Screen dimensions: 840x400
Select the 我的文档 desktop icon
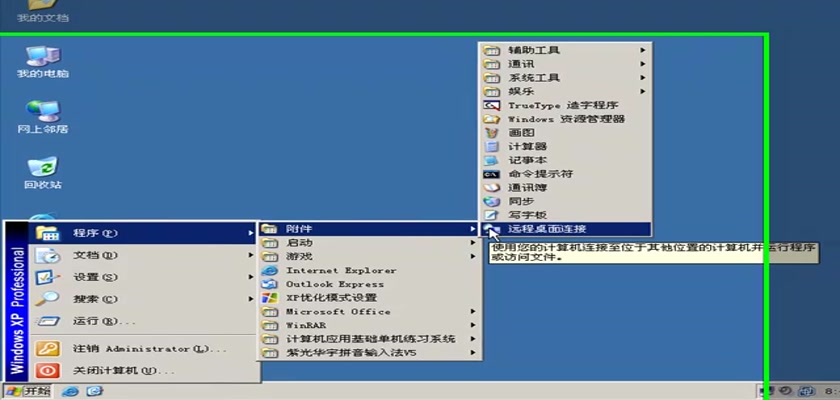point(43,12)
